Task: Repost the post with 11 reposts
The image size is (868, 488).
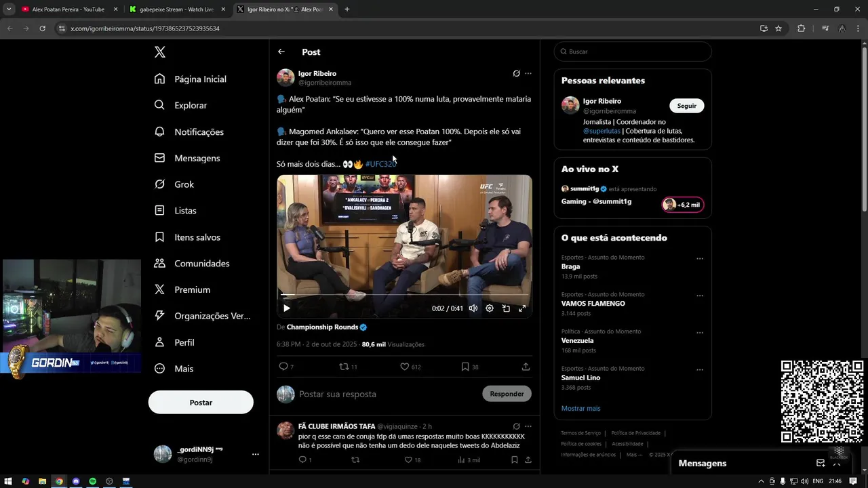Action: click(348, 367)
